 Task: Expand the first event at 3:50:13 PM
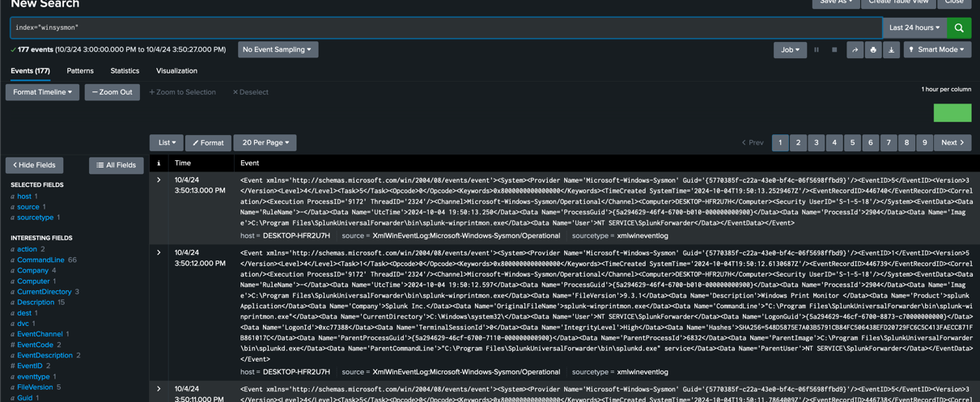159,180
